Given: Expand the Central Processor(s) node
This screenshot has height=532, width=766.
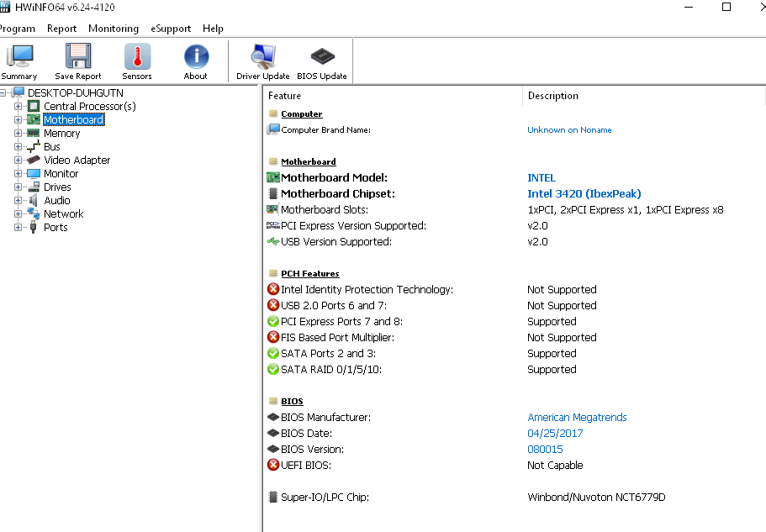Looking at the screenshot, I should 18,106.
